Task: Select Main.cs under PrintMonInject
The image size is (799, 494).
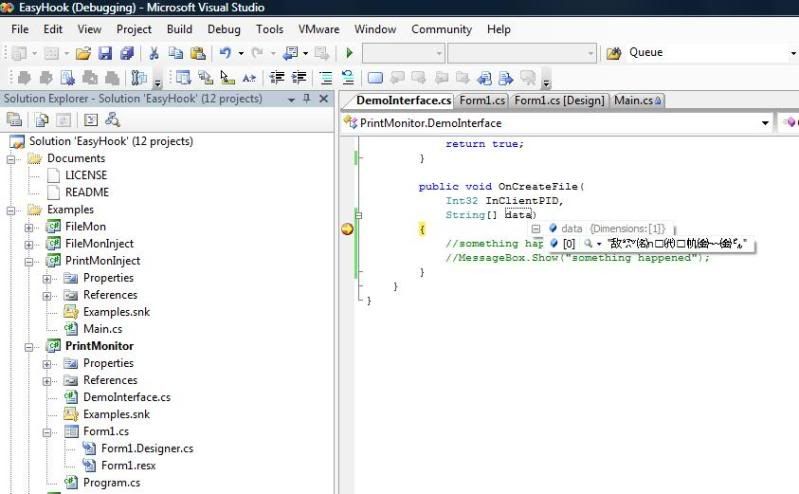Action: point(102,329)
